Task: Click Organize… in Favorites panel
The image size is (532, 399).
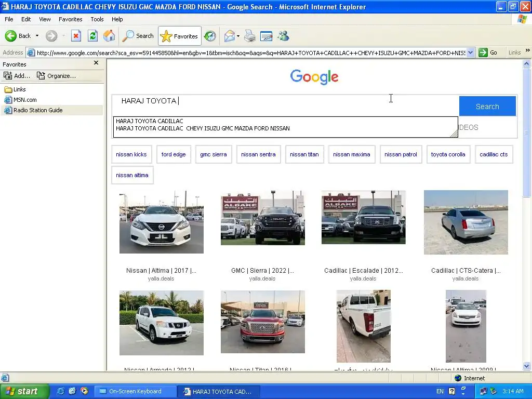Action: tap(56, 76)
